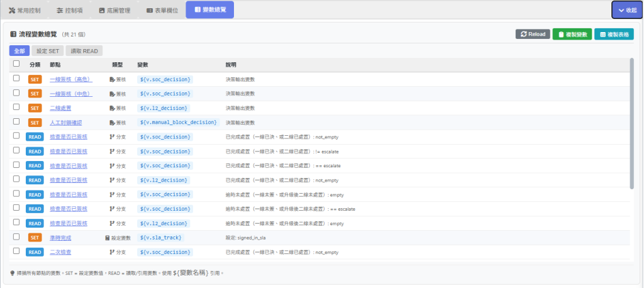Filter by 設定 SET
644x288 pixels.
pyautogui.click(x=48, y=51)
